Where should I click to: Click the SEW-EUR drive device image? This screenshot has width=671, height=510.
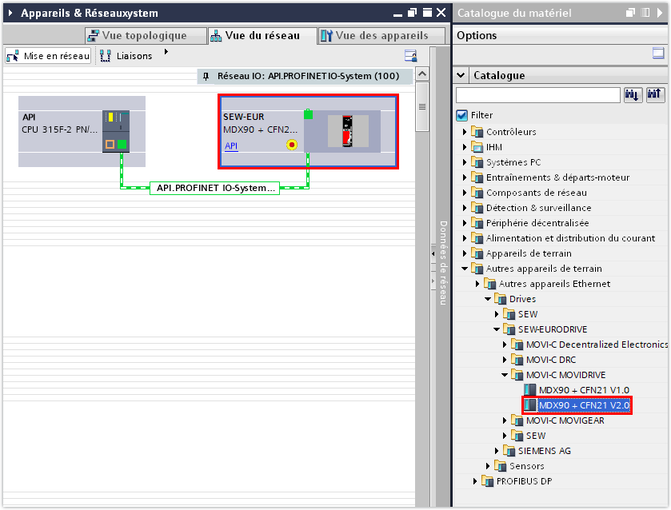(347, 131)
